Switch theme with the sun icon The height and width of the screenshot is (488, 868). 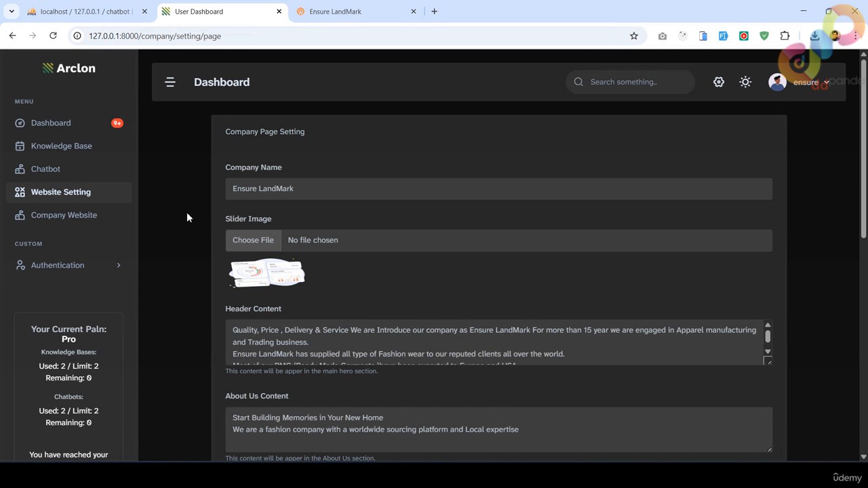point(745,82)
